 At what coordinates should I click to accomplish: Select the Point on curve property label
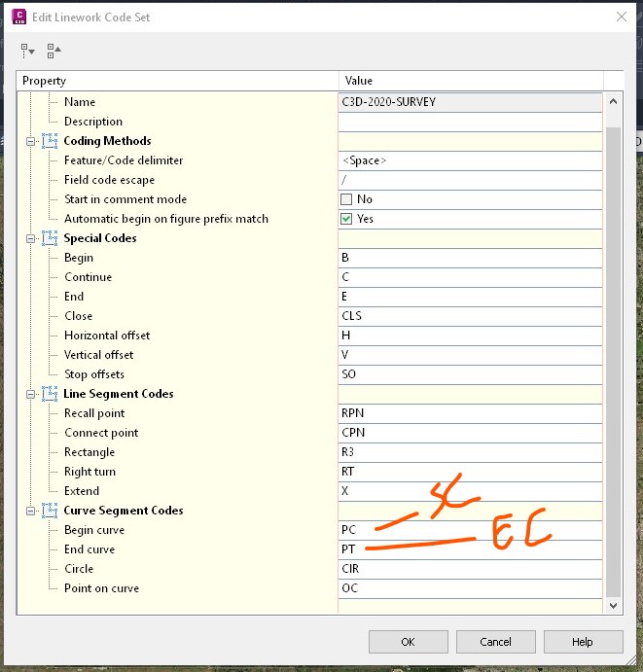click(x=101, y=588)
